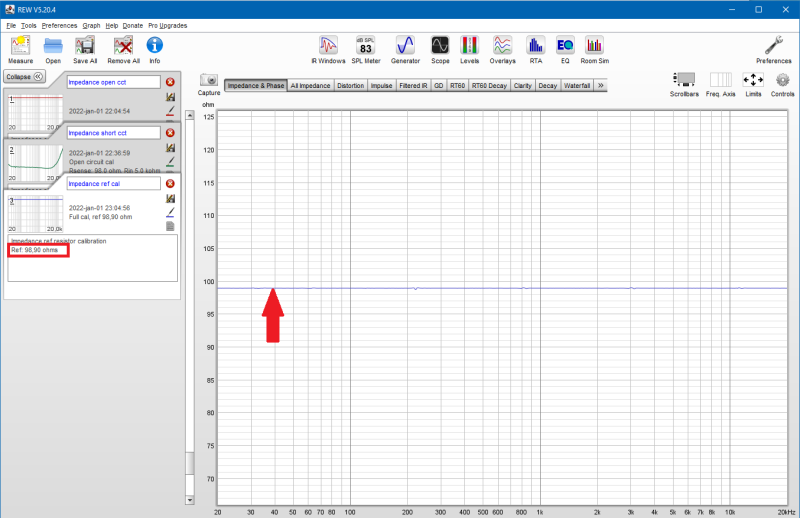Save the 'Impedance open cct' measurement
This screenshot has height=518, width=800.
pyautogui.click(x=170, y=97)
